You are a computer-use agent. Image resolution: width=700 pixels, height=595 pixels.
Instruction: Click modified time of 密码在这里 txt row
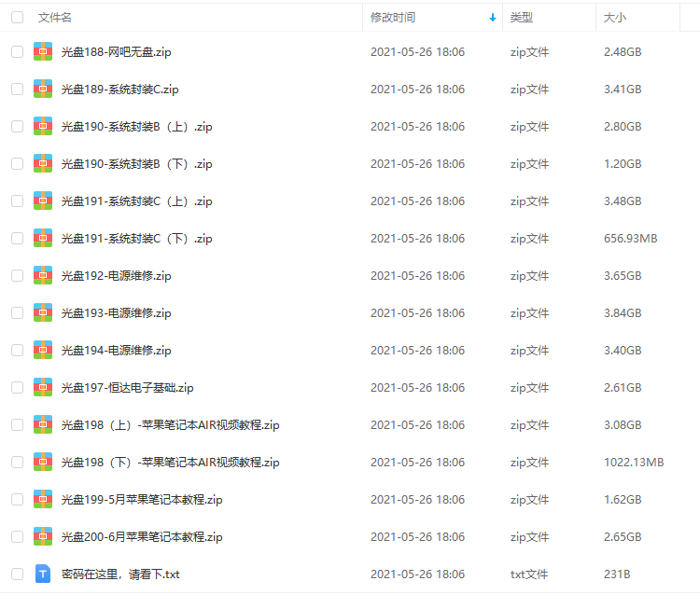click(x=417, y=574)
